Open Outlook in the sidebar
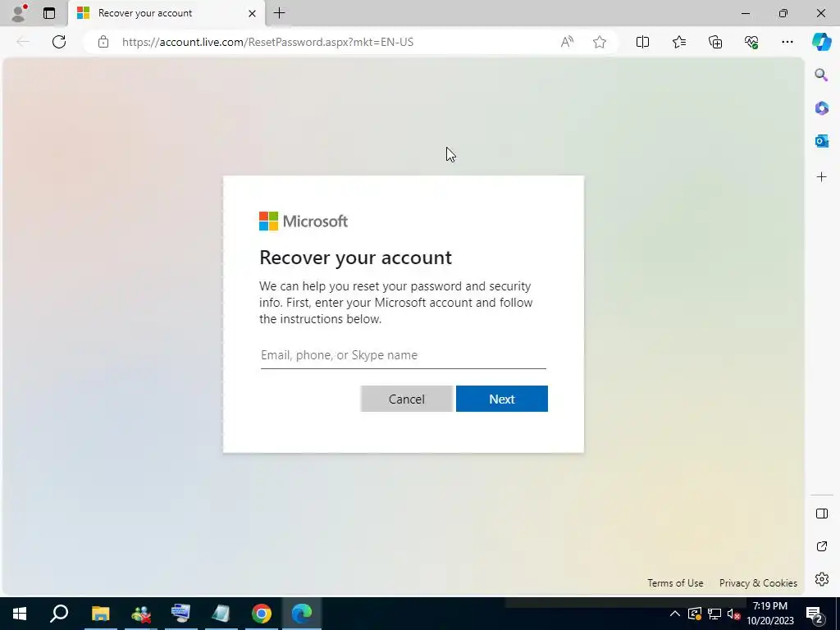The image size is (840, 630). (x=821, y=141)
